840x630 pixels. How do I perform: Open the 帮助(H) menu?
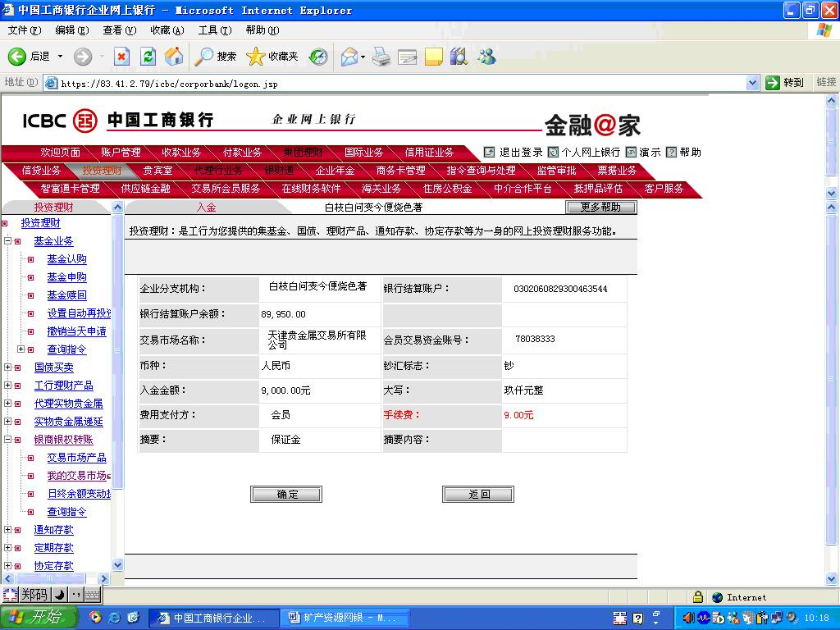coord(262,30)
